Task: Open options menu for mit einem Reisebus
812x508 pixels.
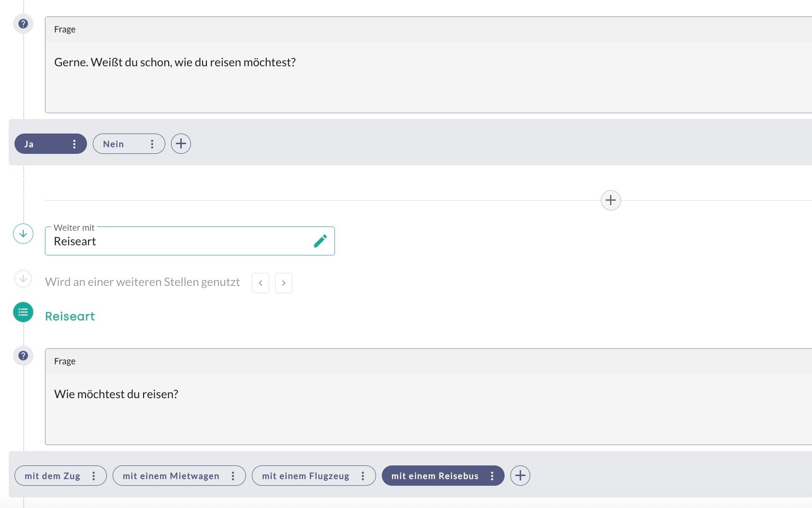Action: tap(492, 476)
